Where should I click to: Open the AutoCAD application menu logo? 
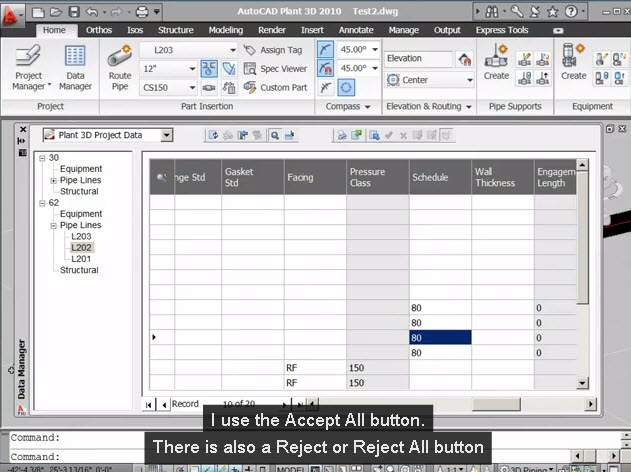pyautogui.click(x=11, y=14)
